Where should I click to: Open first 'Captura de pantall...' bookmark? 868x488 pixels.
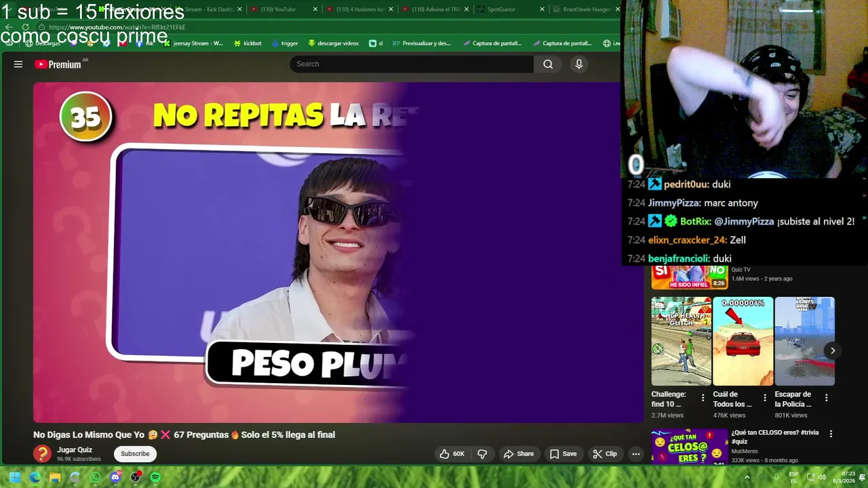[x=492, y=43]
